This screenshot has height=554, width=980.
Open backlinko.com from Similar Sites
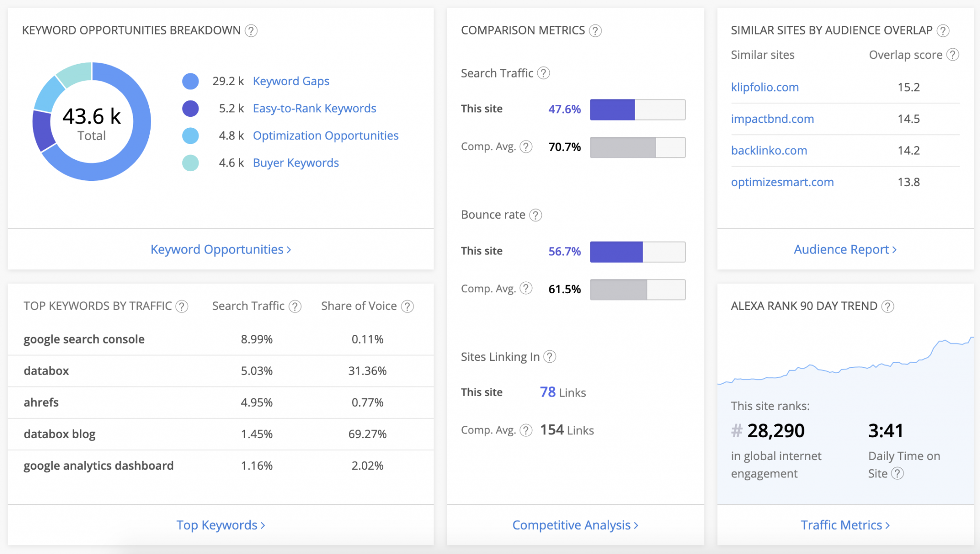(x=769, y=150)
